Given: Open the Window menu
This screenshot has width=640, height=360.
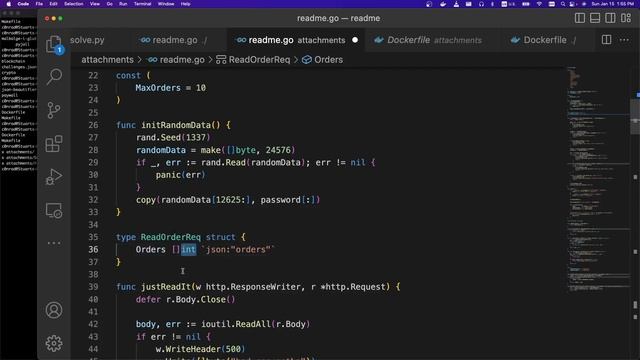Looking at the screenshot, I should pos(166,4).
